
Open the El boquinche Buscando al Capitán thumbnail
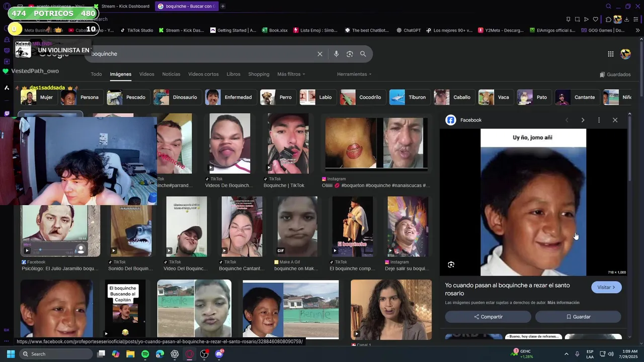coord(125,308)
